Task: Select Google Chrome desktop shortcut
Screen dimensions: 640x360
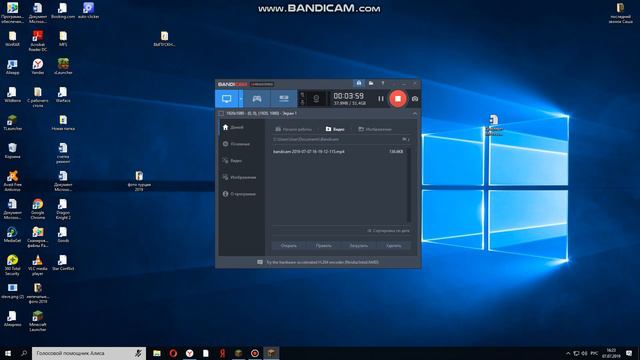Action: click(x=38, y=209)
